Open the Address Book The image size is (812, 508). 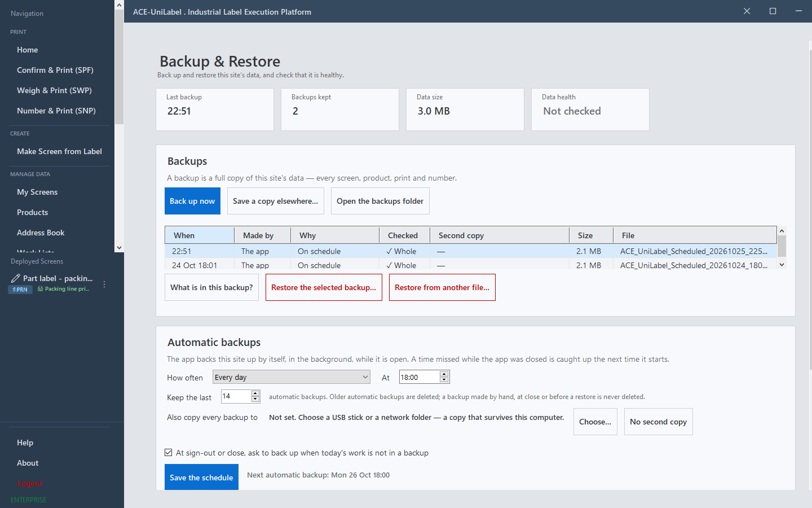pyautogui.click(x=41, y=233)
